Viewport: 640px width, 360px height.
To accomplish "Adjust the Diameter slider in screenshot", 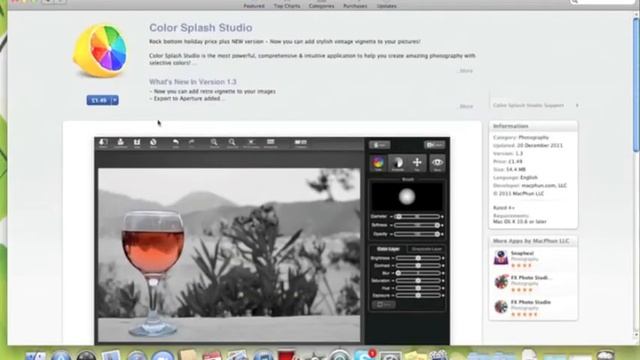I will point(417,216).
